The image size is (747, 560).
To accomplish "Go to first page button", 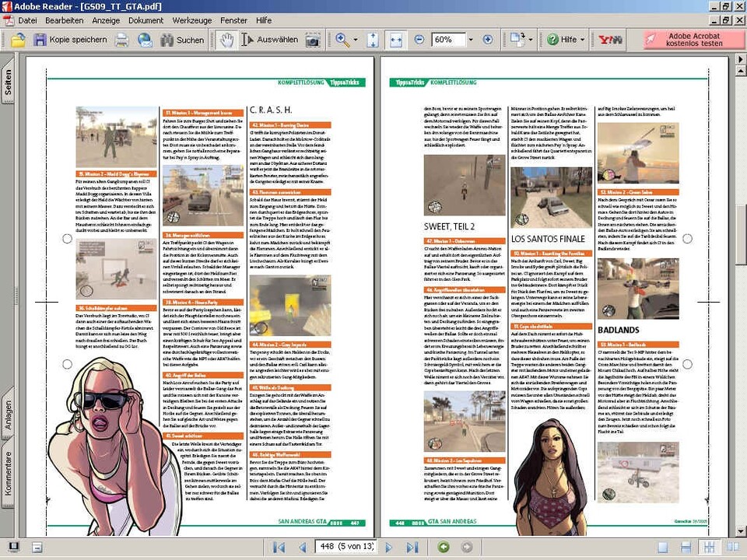I will point(279,547).
